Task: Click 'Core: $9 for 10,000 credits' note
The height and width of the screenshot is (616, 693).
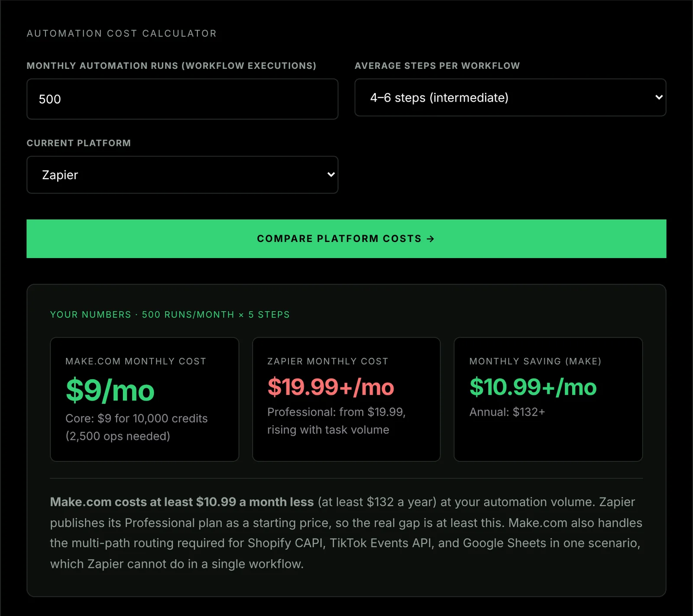Action: click(x=136, y=418)
